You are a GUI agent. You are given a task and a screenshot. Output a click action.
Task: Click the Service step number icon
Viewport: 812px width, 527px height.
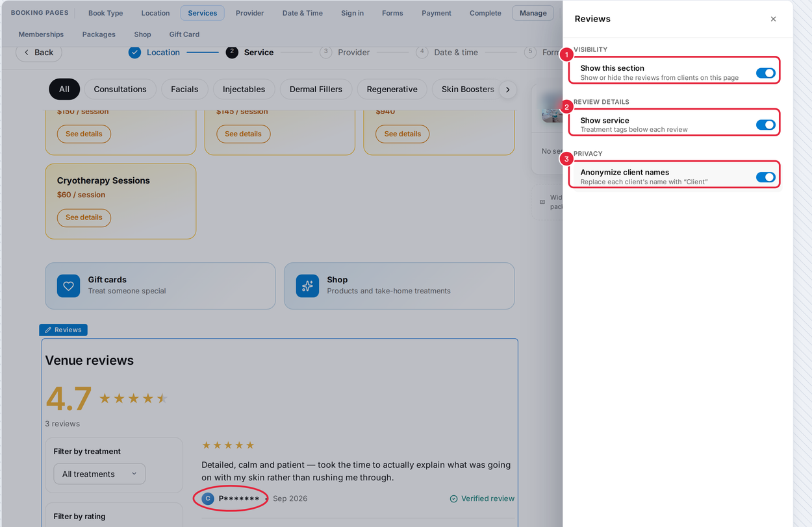[x=232, y=53]
